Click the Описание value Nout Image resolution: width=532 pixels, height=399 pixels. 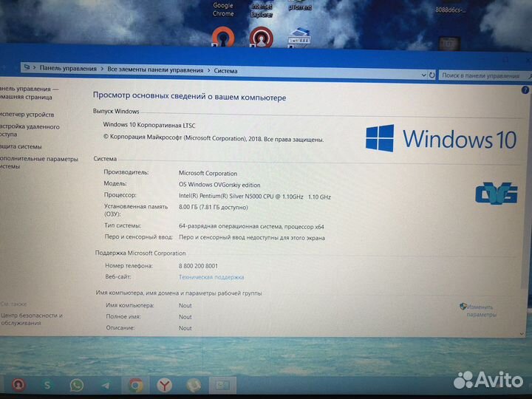(185, 328)
